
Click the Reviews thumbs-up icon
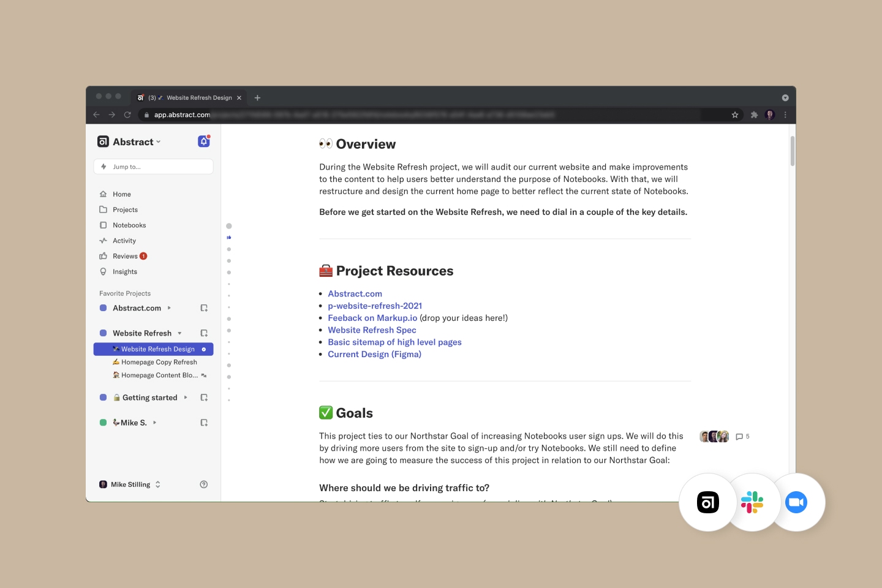pyautogui.click(x=103, y=256)
